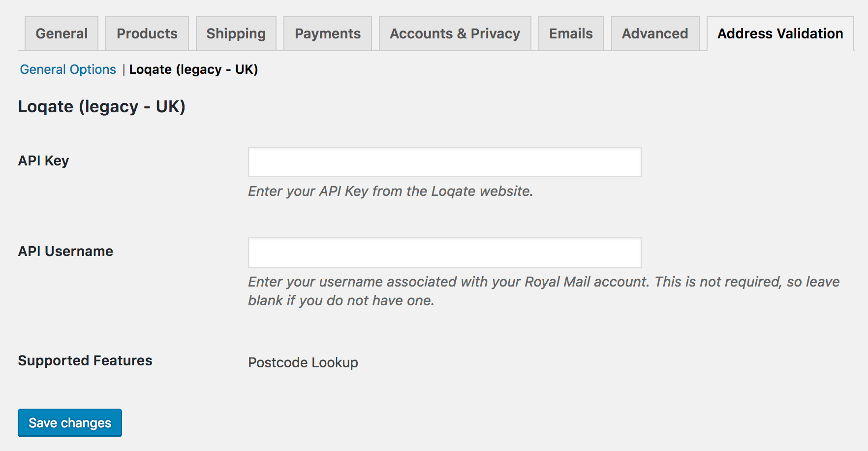This screenshot has width=868, height=451.
Task: Stay on the Address Validation tab
Action: click(780, 33)
